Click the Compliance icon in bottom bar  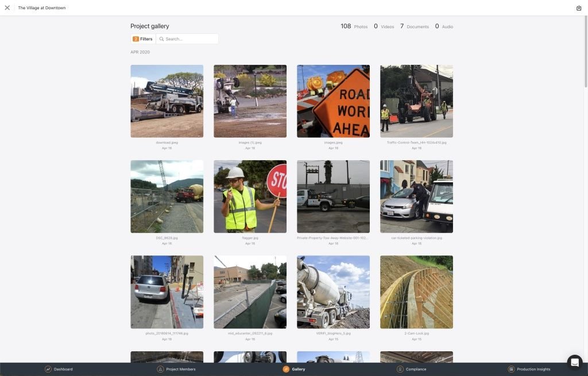pyautogui.click(x=400, y=369)
